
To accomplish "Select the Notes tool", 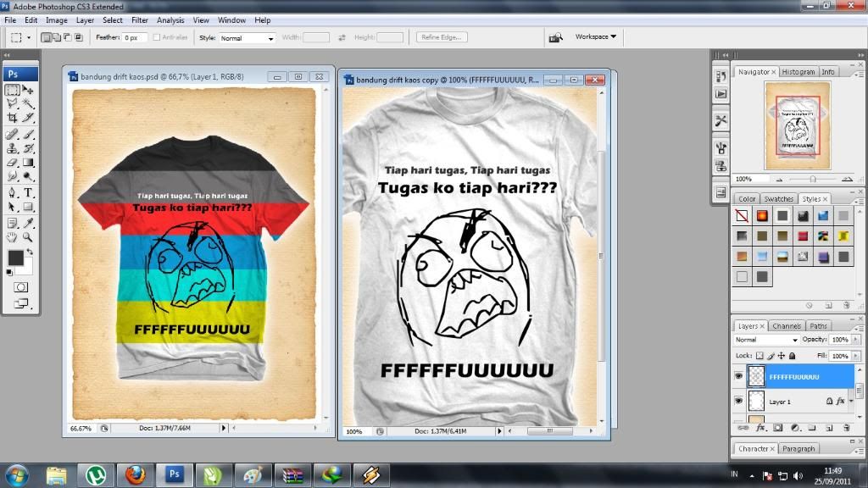I will tap(12, 223).
